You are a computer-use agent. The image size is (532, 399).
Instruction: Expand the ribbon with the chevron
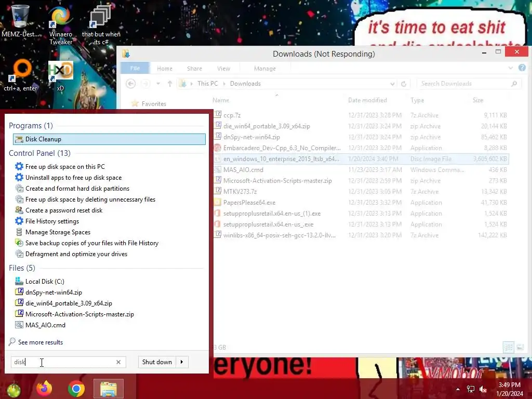click(x=511, y=68)
